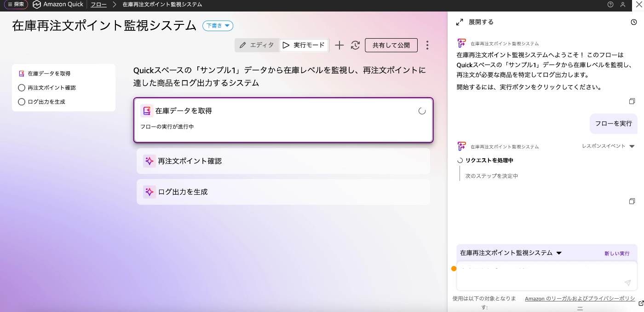Click the external link icon at bottom right
644x312 pixels.
pyautogui.click(x=641, y=303)
